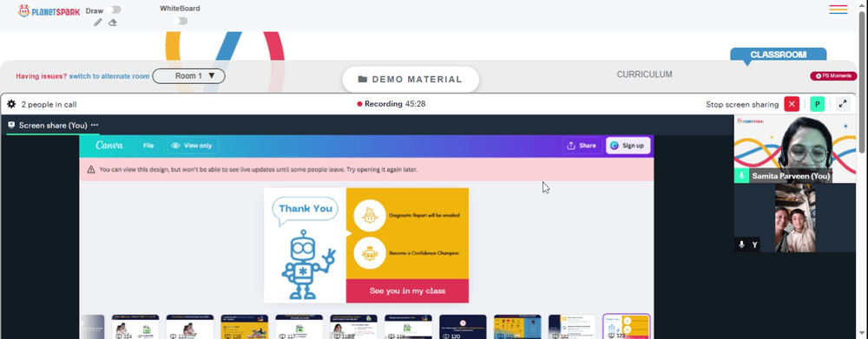This screenshot has height=339, width=868.
Task: Open Screen share (You) options menu
Action: tap(95, 125)
